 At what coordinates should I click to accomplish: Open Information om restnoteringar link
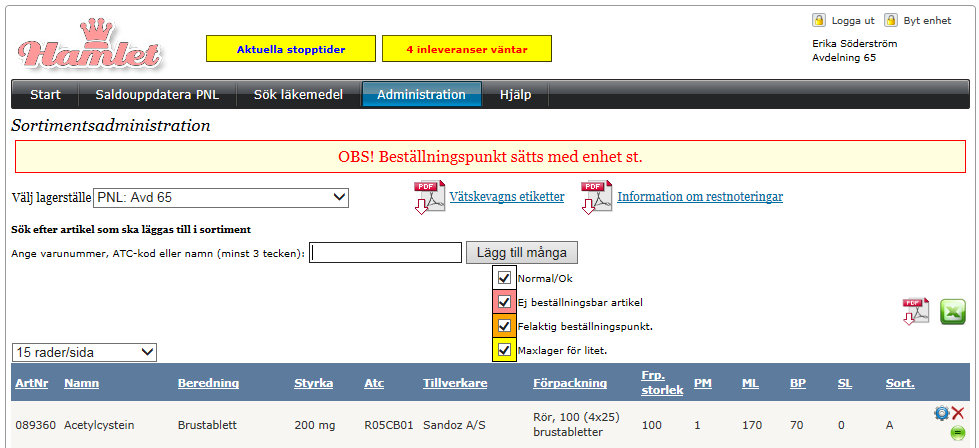[700, 197]
